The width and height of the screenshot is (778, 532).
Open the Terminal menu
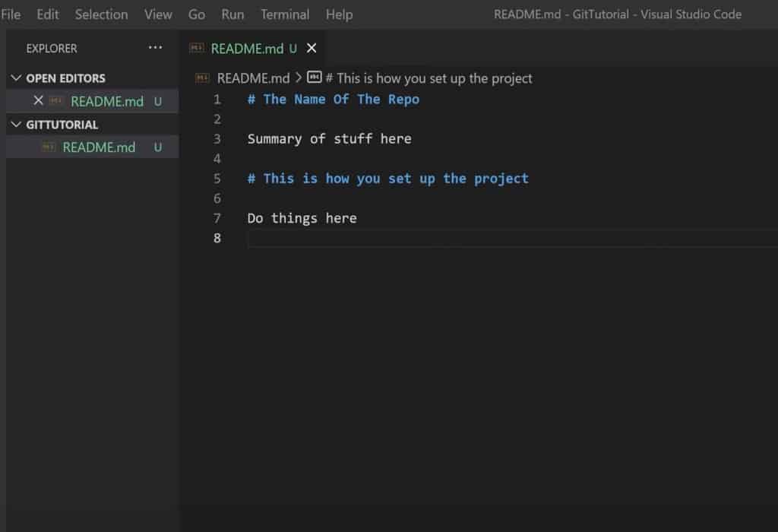(285, 14)
